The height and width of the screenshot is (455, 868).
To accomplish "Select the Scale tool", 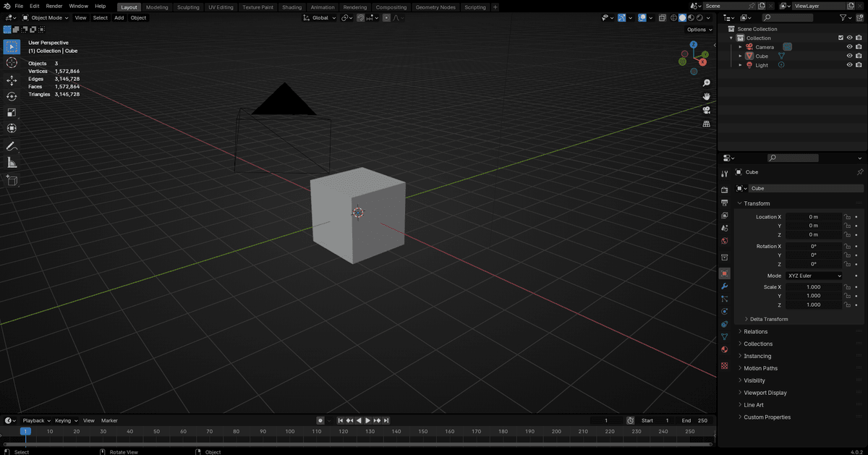I will pos(12,112).
